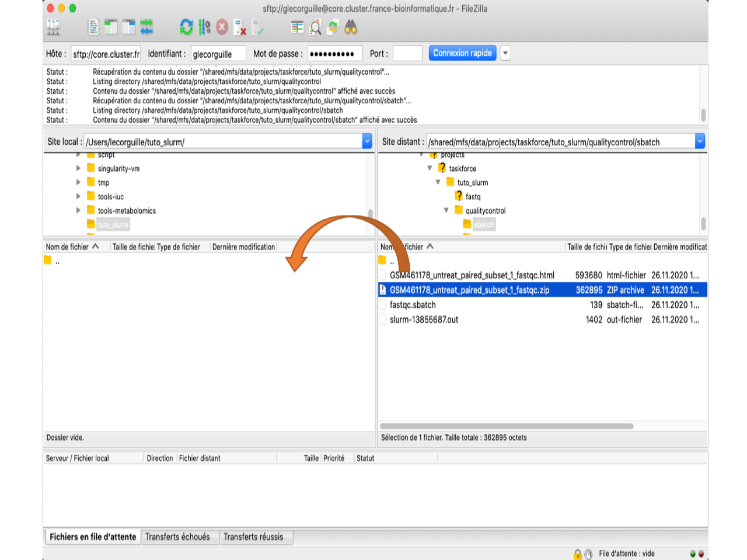The width and height of the screenshot is (747, 560).
Task: Click the process queue toolbar icon
Action: coord(204,27)
